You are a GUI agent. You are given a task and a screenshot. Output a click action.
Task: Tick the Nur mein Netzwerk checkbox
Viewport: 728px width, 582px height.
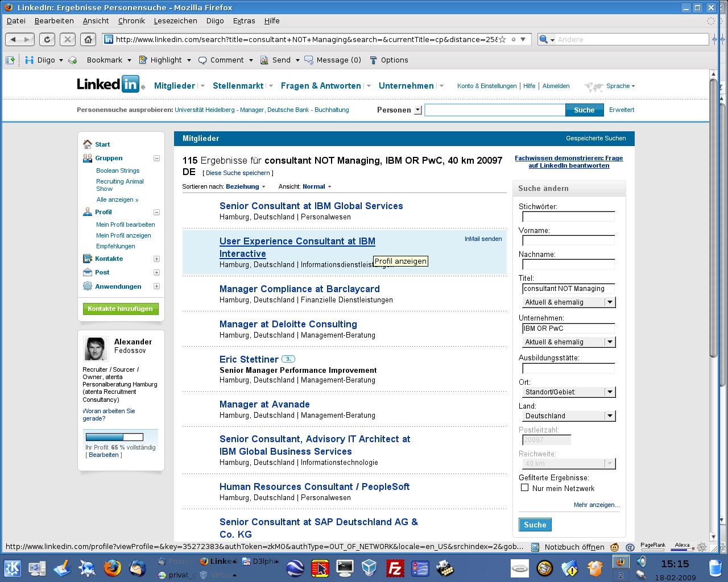point(524,488)
